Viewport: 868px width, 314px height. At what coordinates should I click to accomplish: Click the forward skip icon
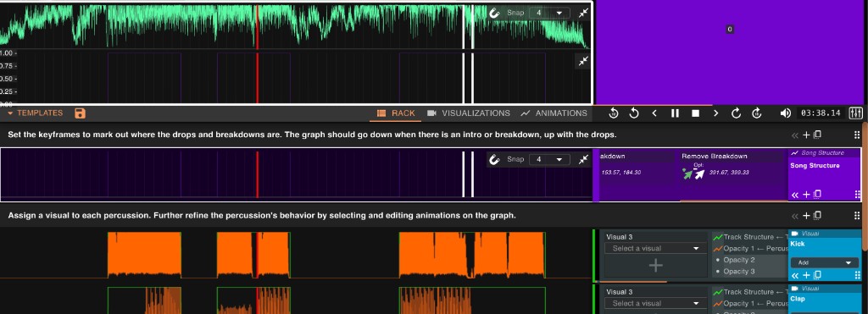[x=737, y=113]
